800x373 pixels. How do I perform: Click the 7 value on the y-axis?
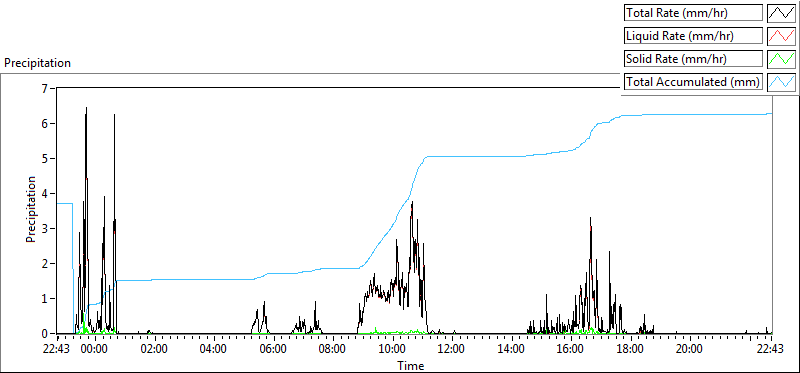[x=44, y=88]
